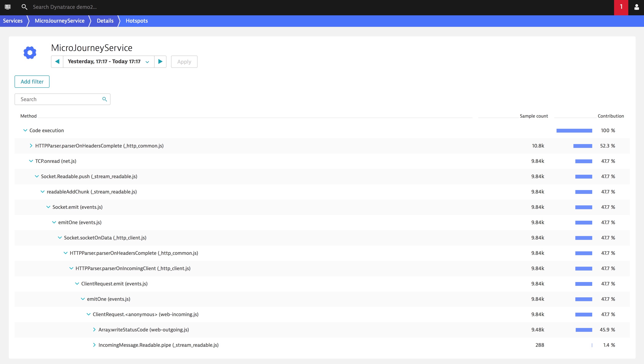Collapse the Socket.emit (events.js) row
This screenshot has width=644, height=364.
tap(48, 207)
